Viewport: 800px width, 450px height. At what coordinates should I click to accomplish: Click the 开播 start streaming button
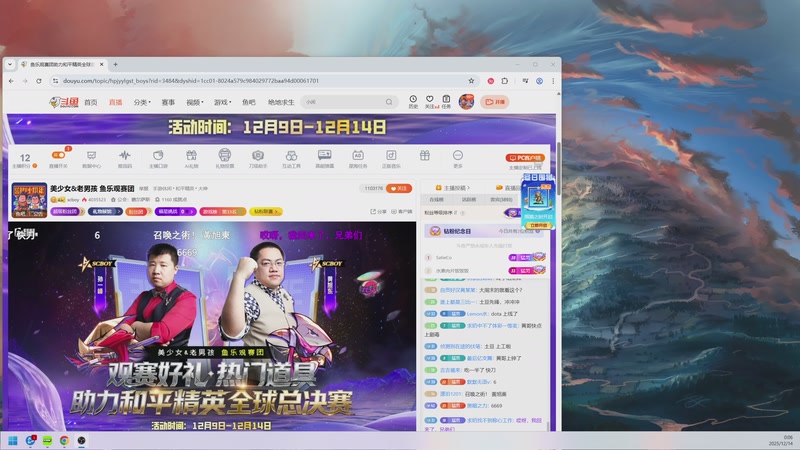[x=494, y=102]
